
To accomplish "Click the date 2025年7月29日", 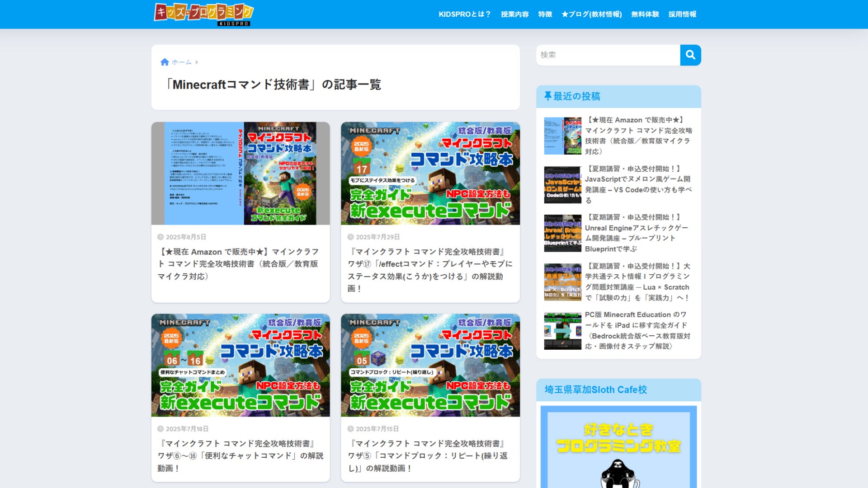I will pos(377,237).
